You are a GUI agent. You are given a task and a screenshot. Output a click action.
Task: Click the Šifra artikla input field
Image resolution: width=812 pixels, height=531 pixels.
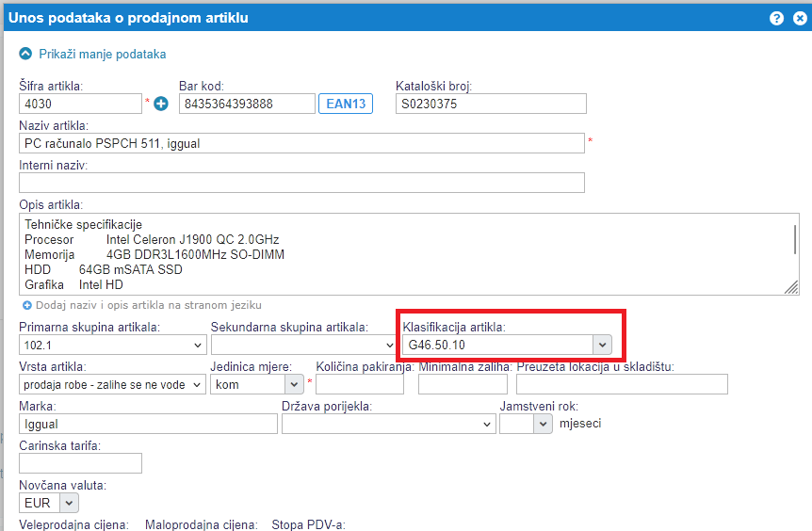pyautogui.click(x=79, y=104)
